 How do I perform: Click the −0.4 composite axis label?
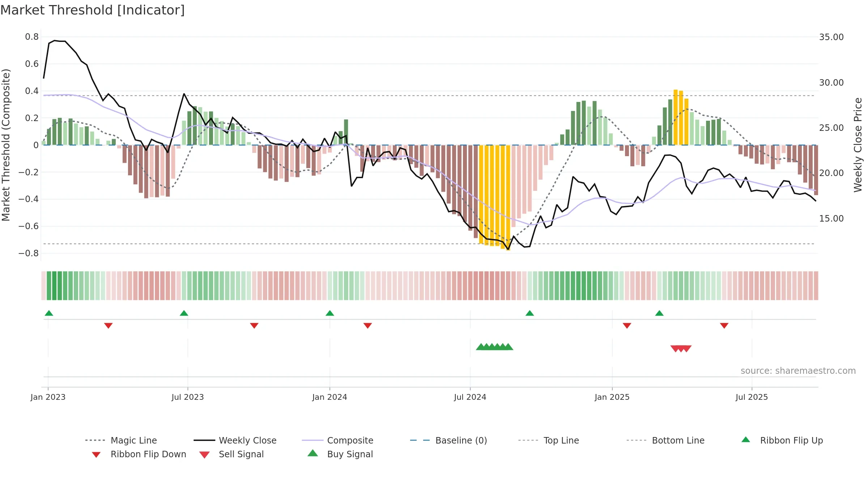point(28,199)
